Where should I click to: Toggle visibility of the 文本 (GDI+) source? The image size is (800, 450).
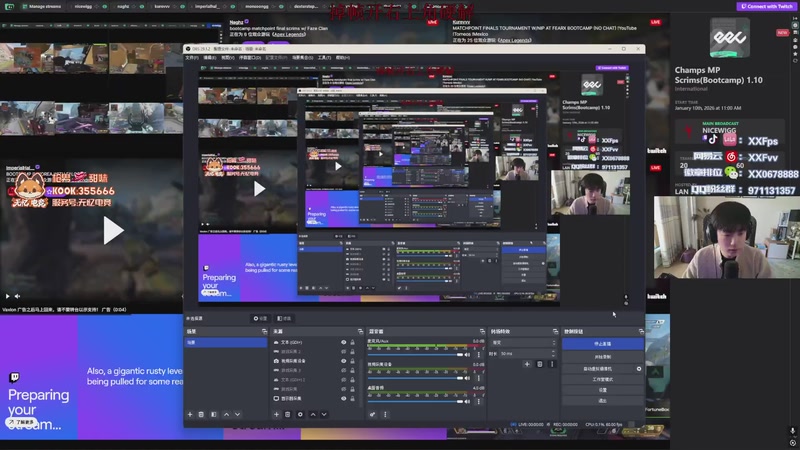pos(343,342)
